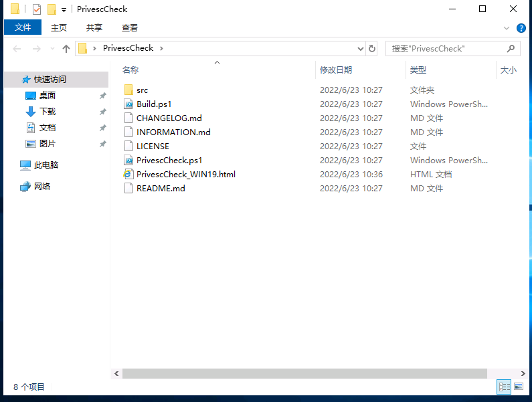Sort files by 修改日期 column header
This screenshot has width=532, height=402.
click(x=336, y=70)
